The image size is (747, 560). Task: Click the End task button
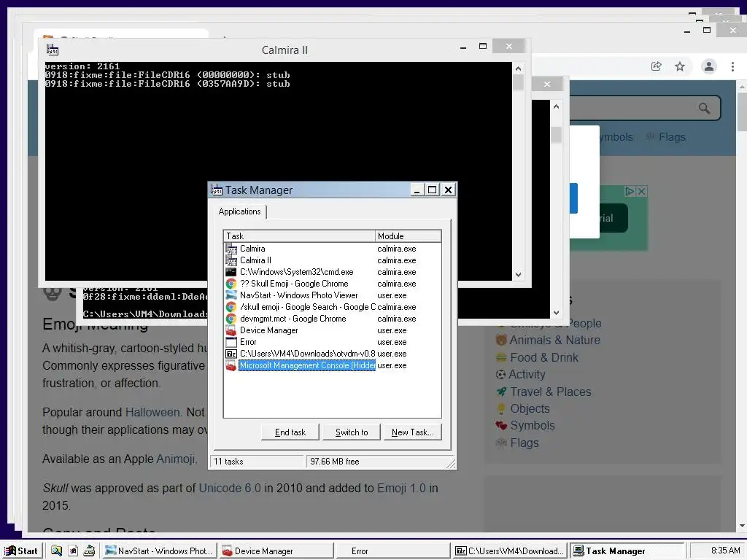(x=290, y=432)
